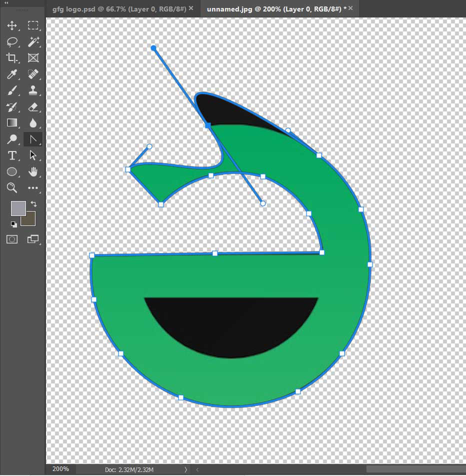This screenshot has height=476, width=466.
Task: Select the Move tool
Action: coord(12,25)
